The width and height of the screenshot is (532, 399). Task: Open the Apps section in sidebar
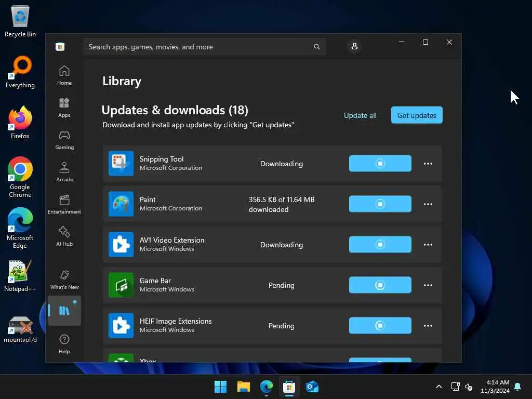pos(64,108)
